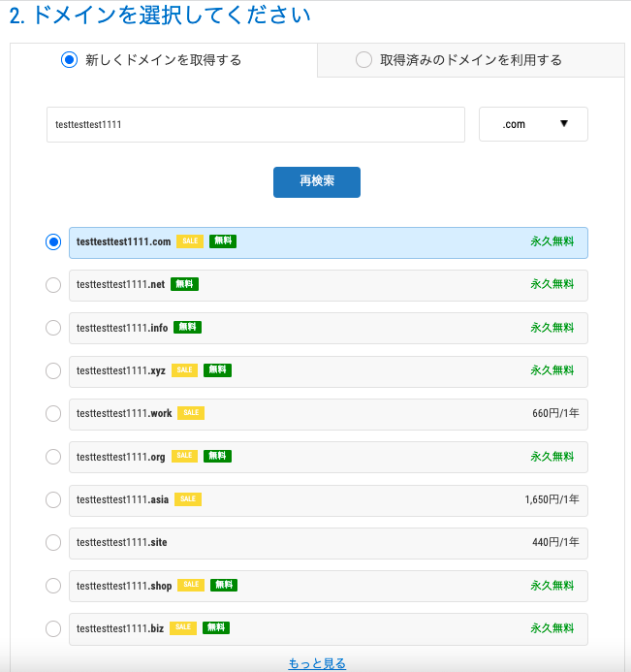Switch to 新しくドメインを取得する tab

(163, 60)
